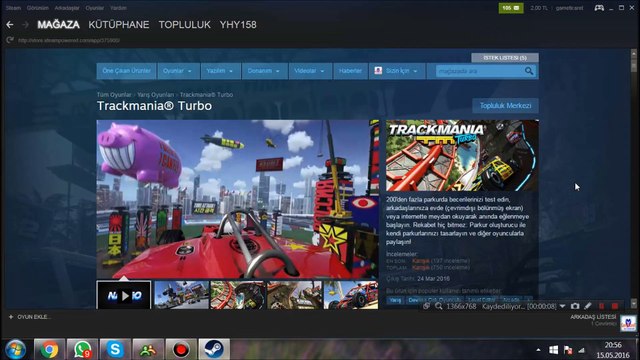
Task: Click the Yarış Oyunları breadcrumb
Action: click(x=156, y=95)
